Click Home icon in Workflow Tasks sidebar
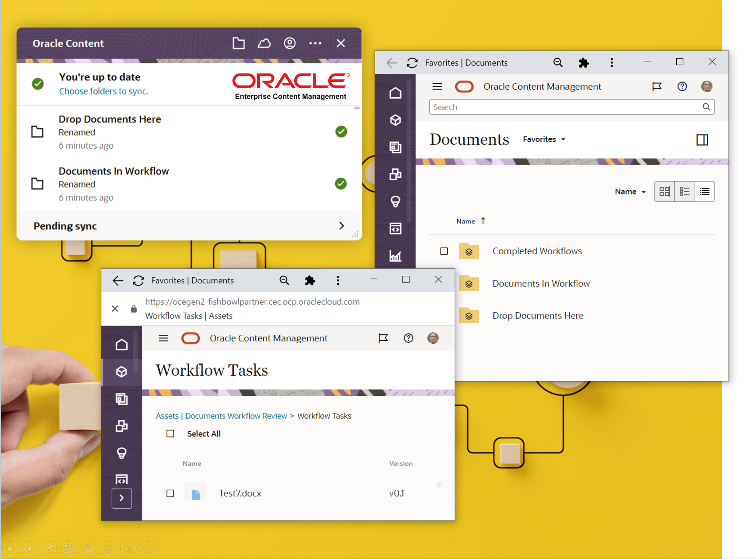The image size is (756, 559). point(121,345)
